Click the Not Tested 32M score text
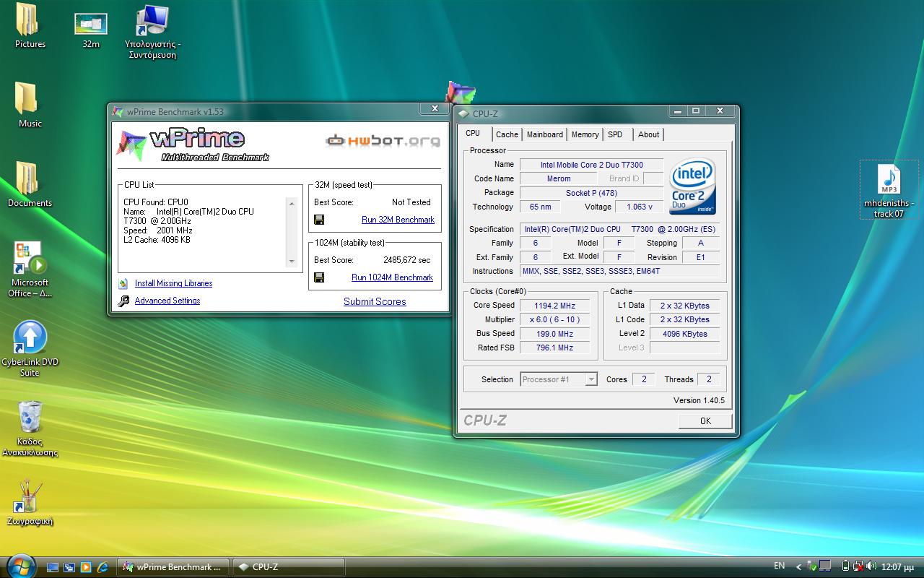Image resolution: width=924 pixels, height=578 pixels. coord(411,202)
